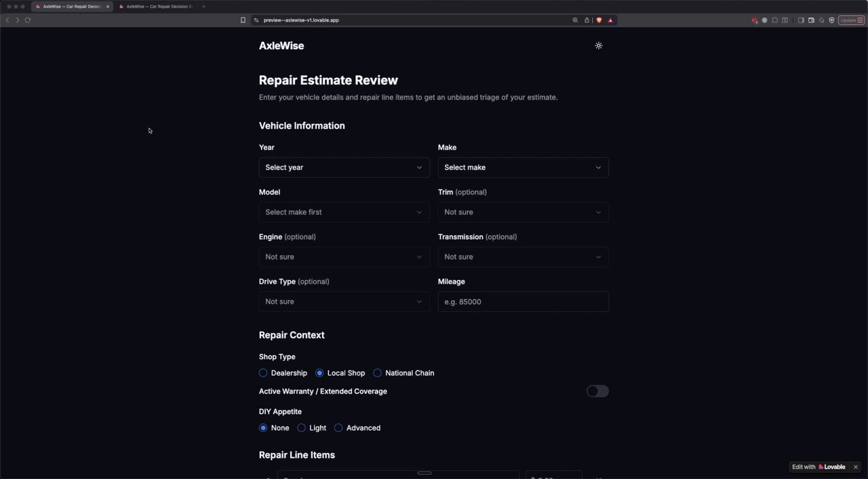Go back with browser back arrow
Screen dimensions: 868x479
[x=7, y=20]
